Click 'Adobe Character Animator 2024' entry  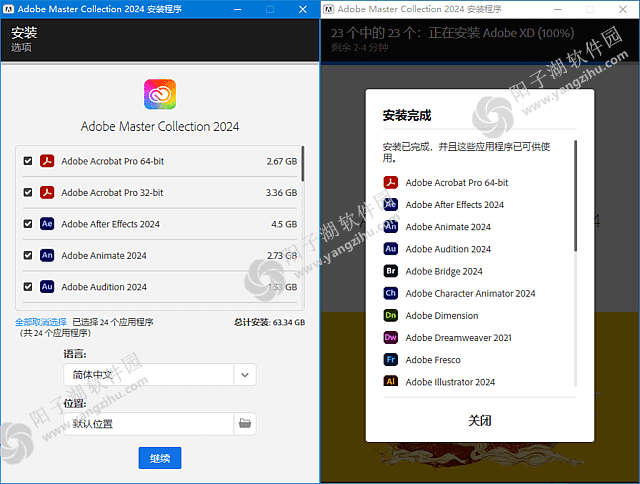tap(470, 293)
